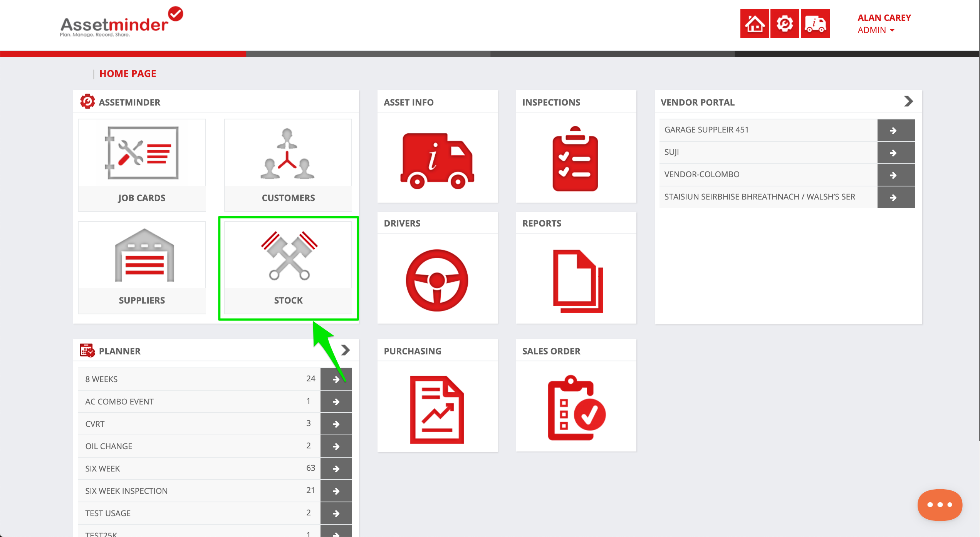Screen dimensions: 980x537
Task: Open the Purchasing chart icon
Action: [x=437, y=409]
